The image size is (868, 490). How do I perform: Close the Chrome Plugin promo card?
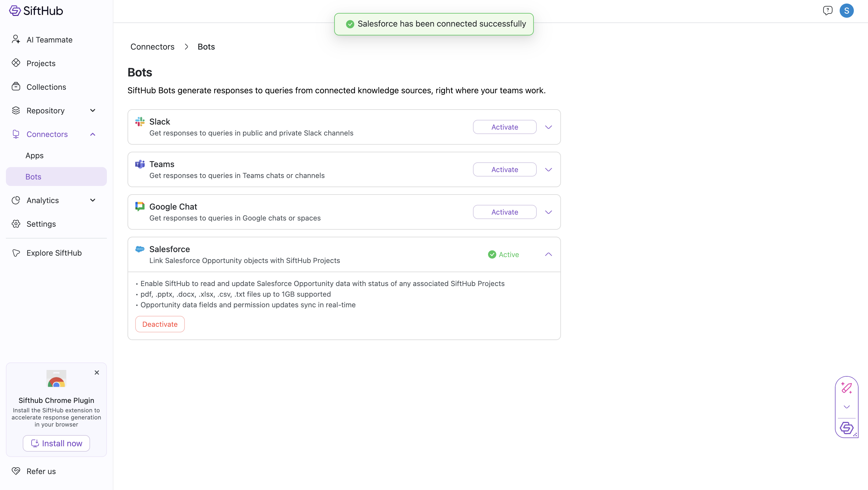click(97, 373)
